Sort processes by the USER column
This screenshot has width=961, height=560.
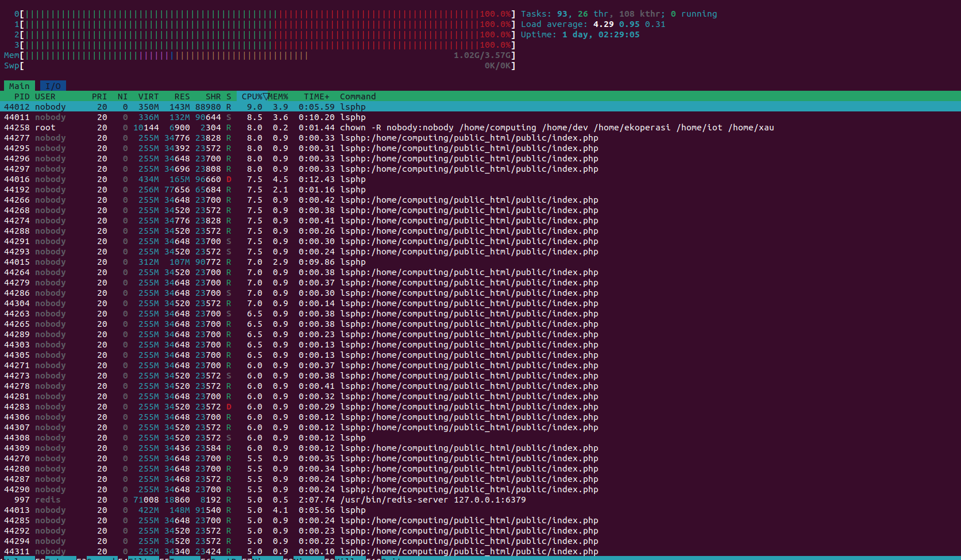pos(45,96)
